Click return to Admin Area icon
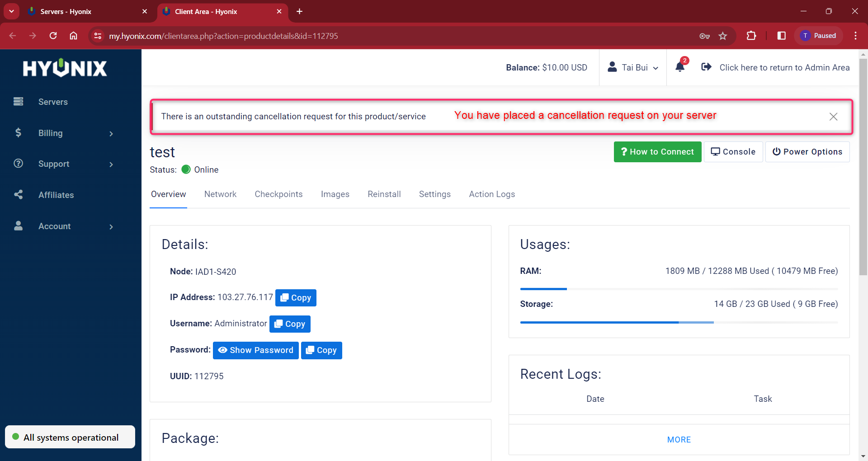 point(706,67)
